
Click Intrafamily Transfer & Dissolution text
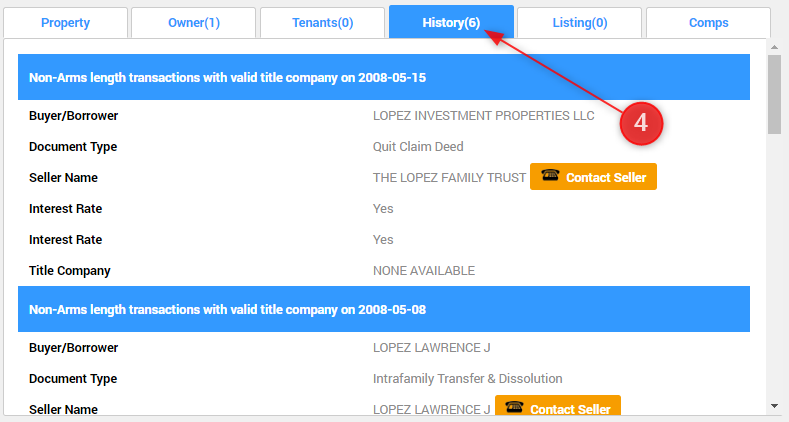[x=467, y=379]
